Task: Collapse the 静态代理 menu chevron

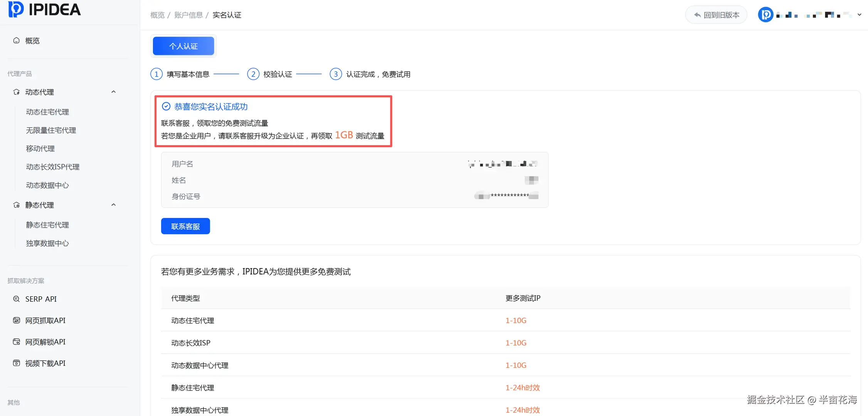Action: [x=113, y=205]
